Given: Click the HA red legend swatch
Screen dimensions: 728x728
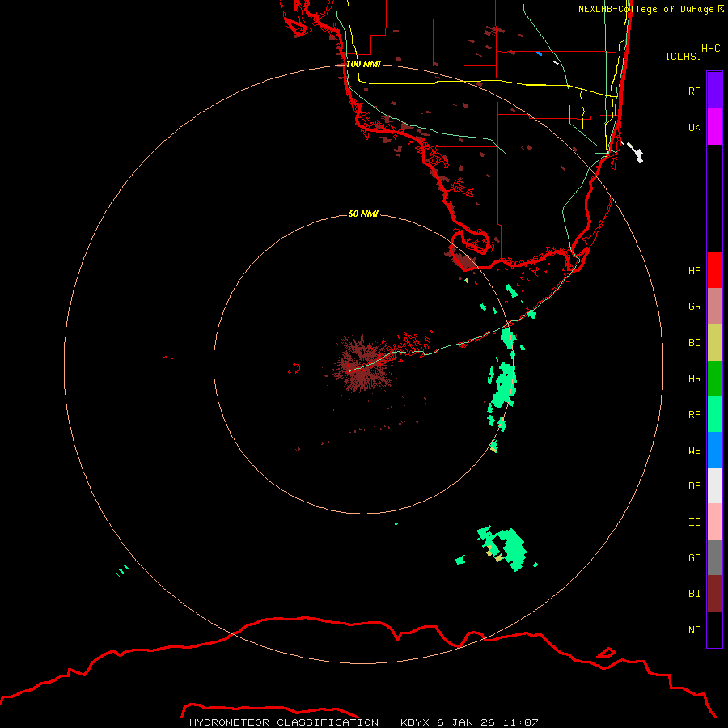Looking at the screenshot, I should [714, 270].
